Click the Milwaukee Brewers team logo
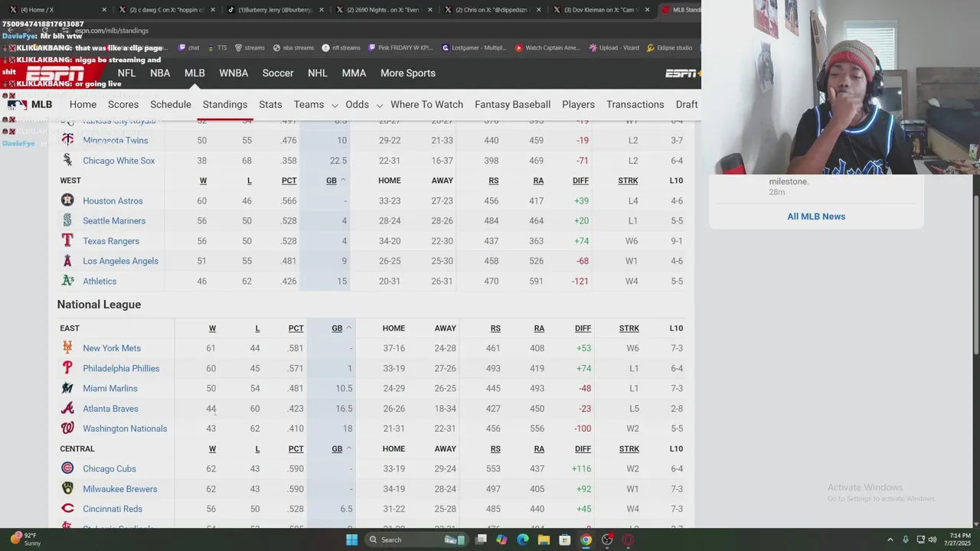Image resolution: width=980 pixels, height=551 pixels. coord(67,488)
